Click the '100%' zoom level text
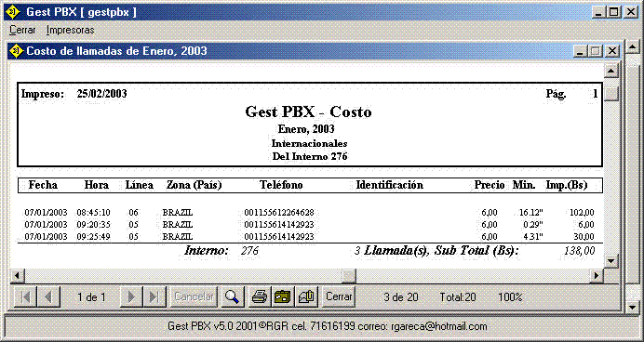The width and height of the screenshot is (644, 342). [510, 297]
